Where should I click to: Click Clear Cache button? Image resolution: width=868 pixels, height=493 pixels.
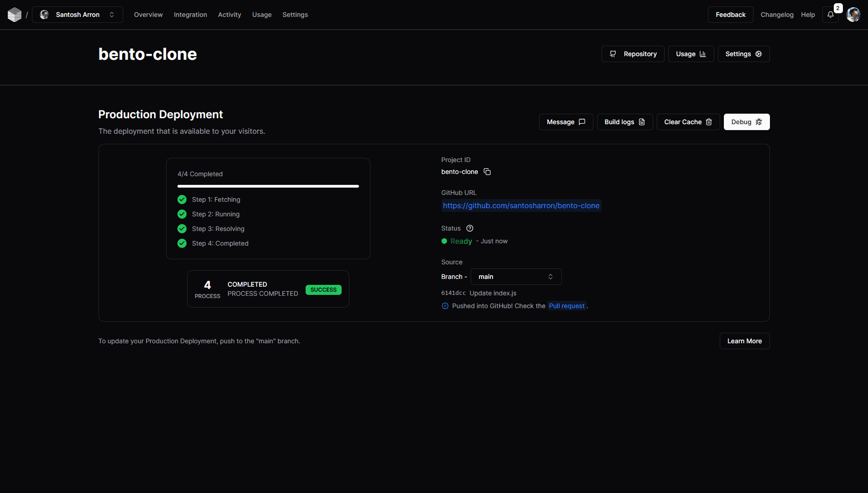(688, 122)
